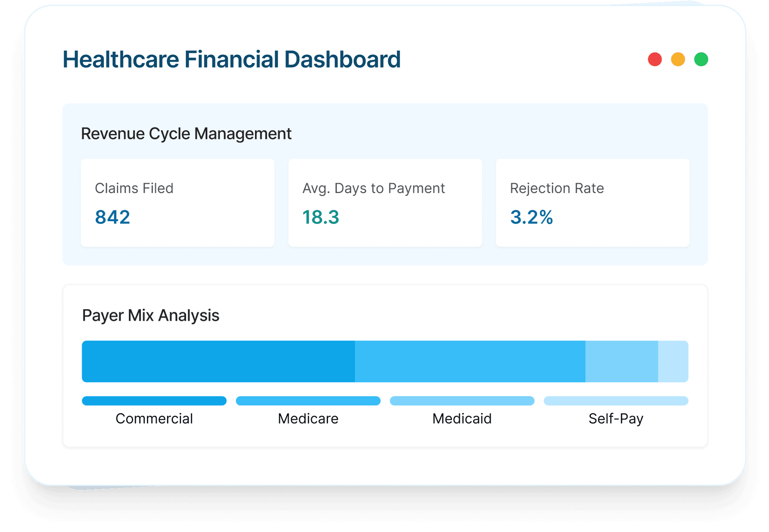Image resolution: width=769 pixels, height=532 pixels.
Task: Click the 18.3 days value
Action: 320,217
